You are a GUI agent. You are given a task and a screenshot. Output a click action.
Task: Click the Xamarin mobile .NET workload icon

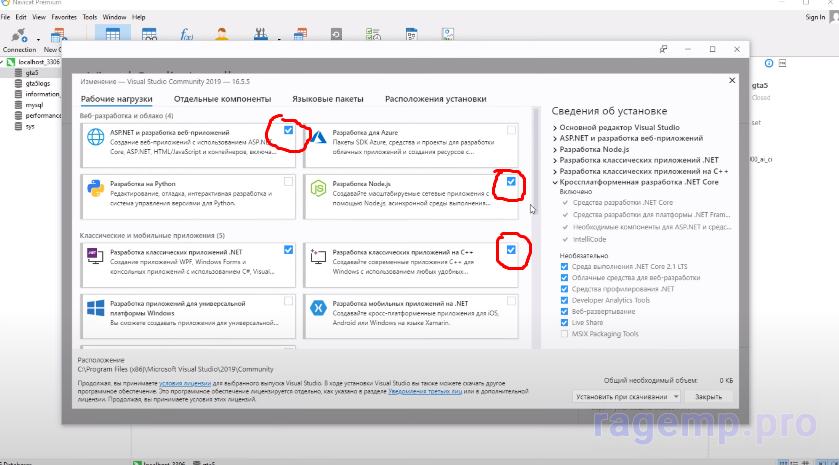coord(318,308)
